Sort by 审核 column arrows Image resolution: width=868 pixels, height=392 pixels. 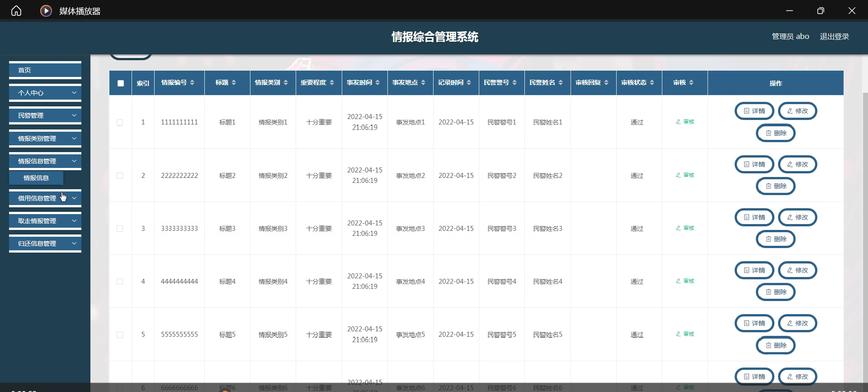point(691,82)
